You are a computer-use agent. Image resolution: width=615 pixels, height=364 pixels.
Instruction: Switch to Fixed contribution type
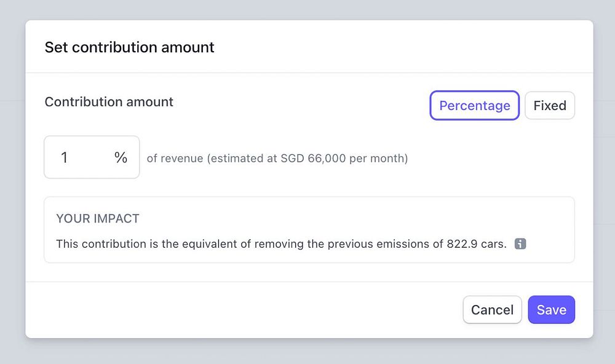(549, 106)
